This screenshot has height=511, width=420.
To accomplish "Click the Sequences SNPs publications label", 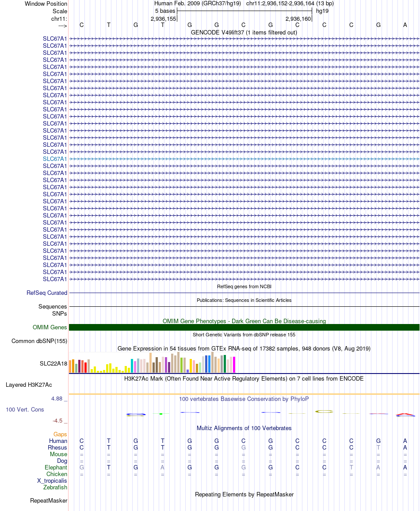I will point(53,310).
